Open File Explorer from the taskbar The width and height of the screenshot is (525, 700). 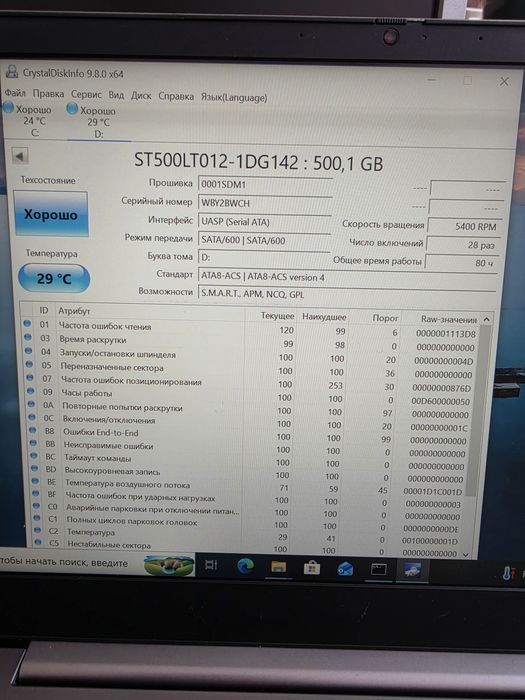coord(279,567)
